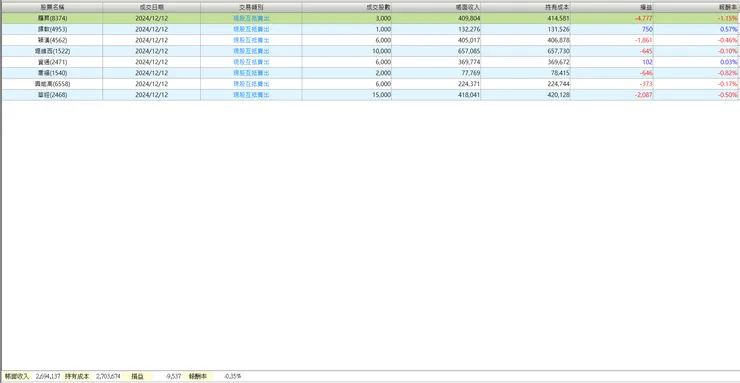Click total return rate -0.35% in footer
This screenshot has height=383, width=740.
click(233, 376)
